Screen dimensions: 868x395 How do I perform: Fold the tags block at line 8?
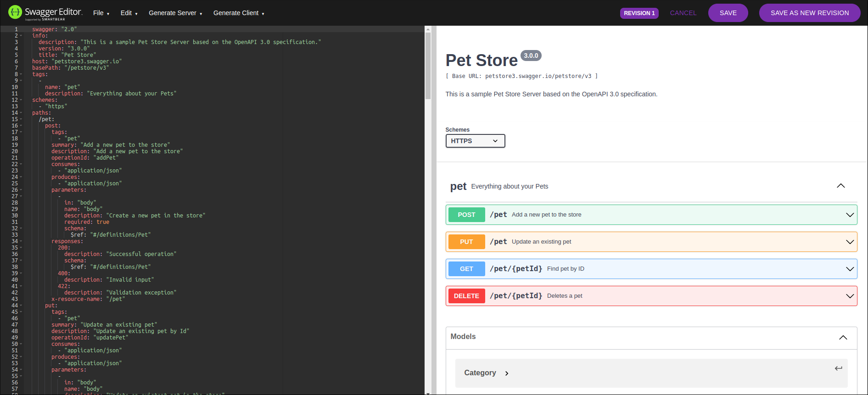coord(21,74)
